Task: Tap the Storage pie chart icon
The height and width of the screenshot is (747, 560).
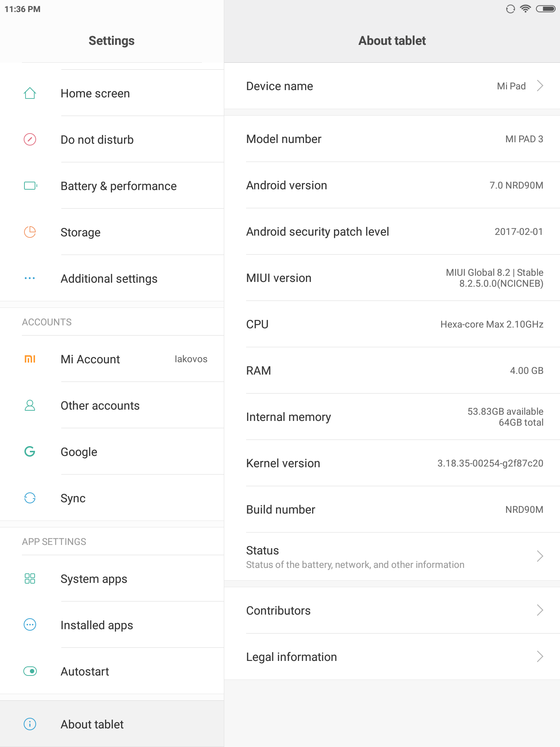Action: 30,232
